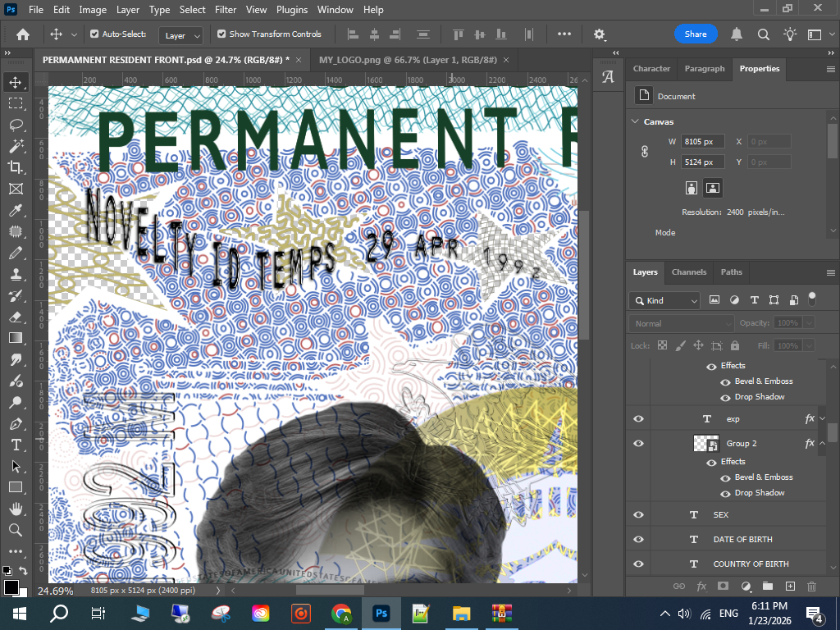The image size is (840, 630).
Task: Pick the Eyedropper tool
Action: (x=16, y=210)
